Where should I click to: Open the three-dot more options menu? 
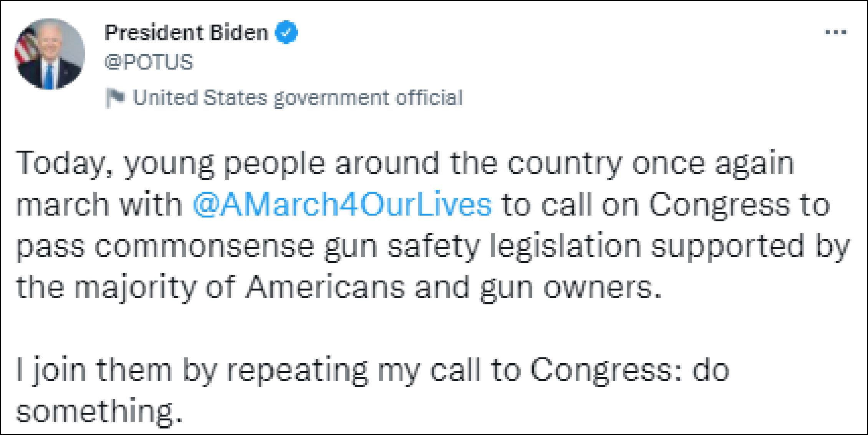click(835, 32)
